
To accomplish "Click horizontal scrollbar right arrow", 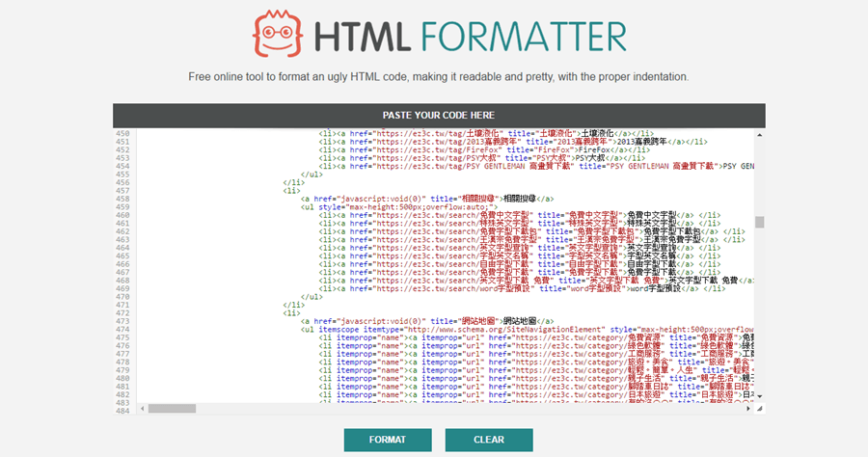I will point(748,409).
